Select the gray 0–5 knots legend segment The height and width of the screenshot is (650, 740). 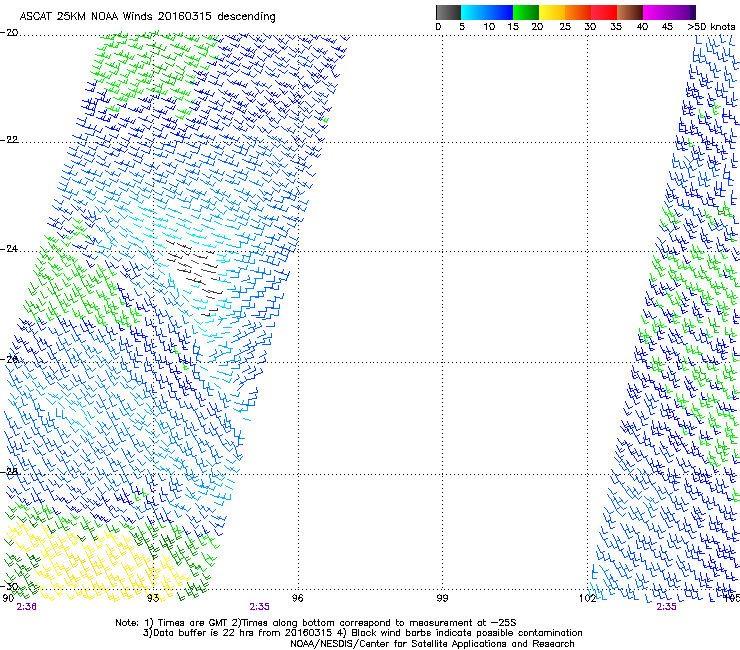coord(448,12)
